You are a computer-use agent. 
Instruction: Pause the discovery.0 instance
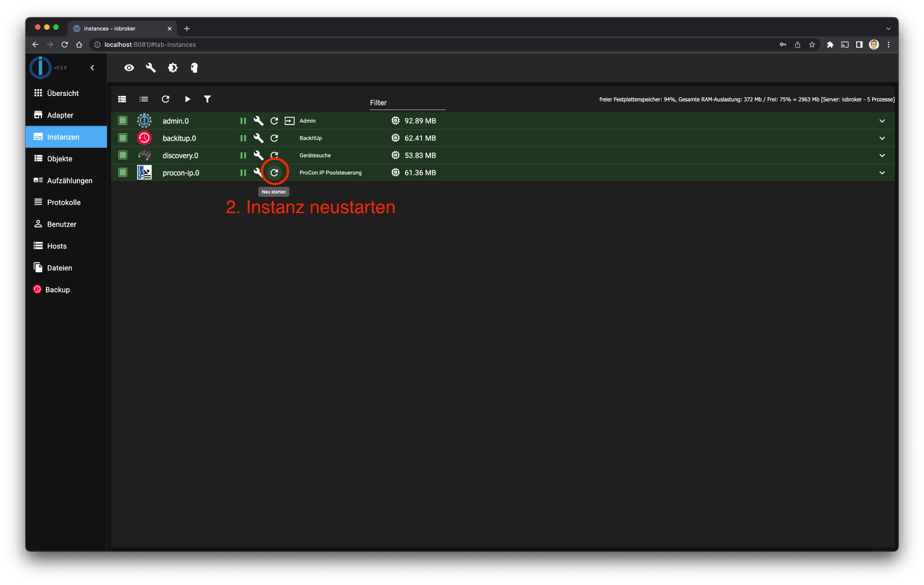tap(243, 155)
